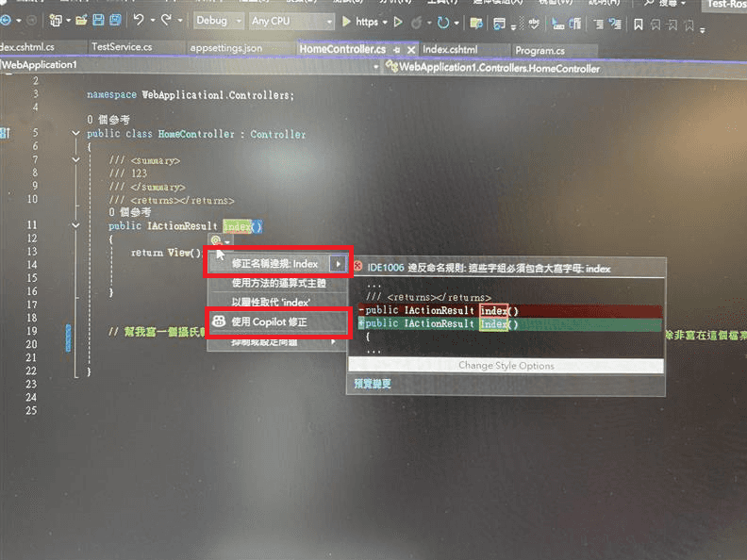Collapse the summary comment block at line 7
747x560 pixels.
75,160
